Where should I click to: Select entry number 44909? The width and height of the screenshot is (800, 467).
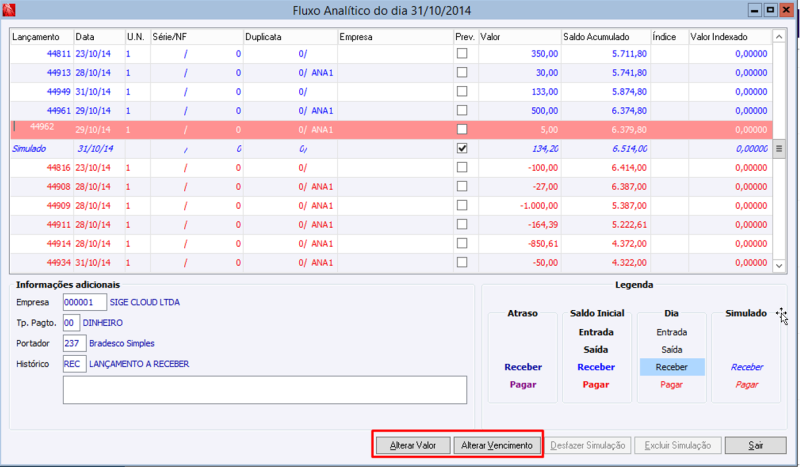click(58, 205)
